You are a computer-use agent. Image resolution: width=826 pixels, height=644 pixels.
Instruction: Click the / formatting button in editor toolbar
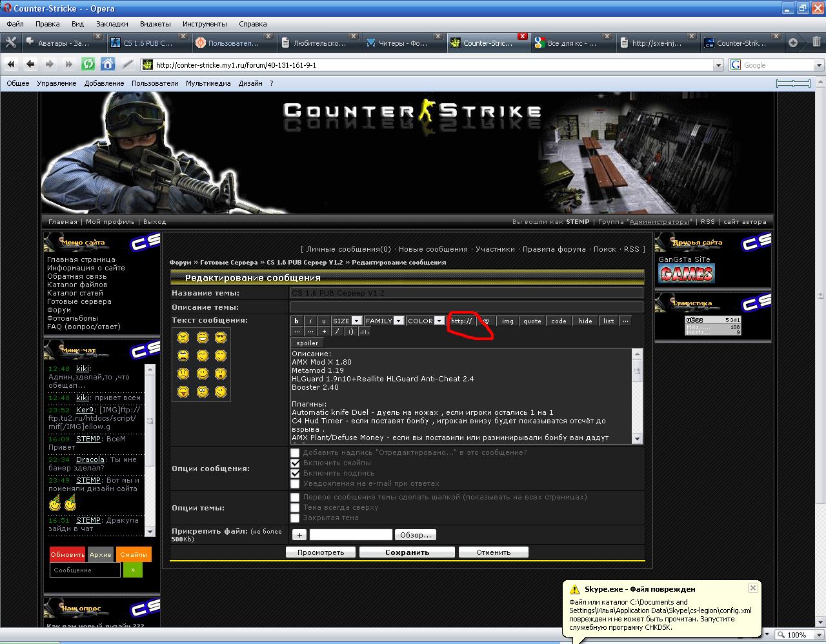click(x=337, y=332)
